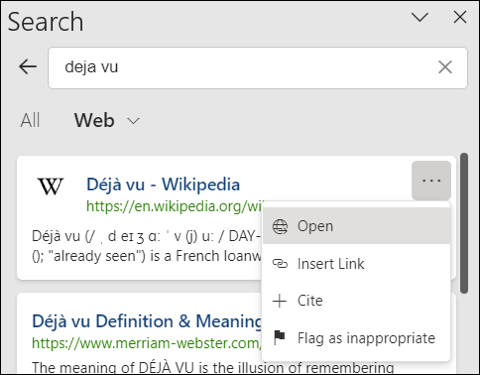This screenshot has height=375, width=480.
Task: Click the chain link icon for Insert Link
Action: pos(280,264)
